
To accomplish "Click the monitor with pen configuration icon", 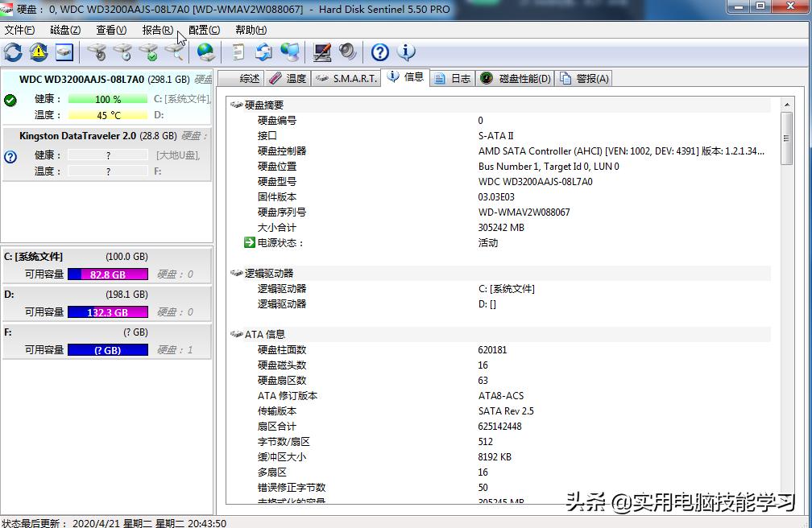I will click(322, 52).
